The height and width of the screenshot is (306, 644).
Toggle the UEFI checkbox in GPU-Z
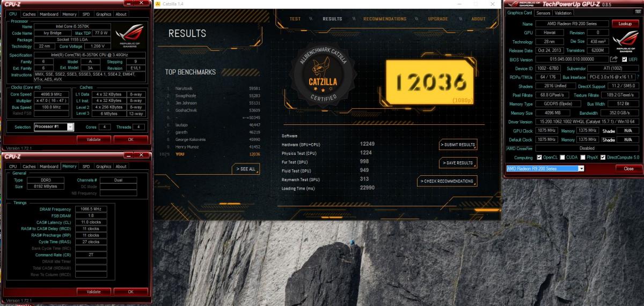pos(624,59)
